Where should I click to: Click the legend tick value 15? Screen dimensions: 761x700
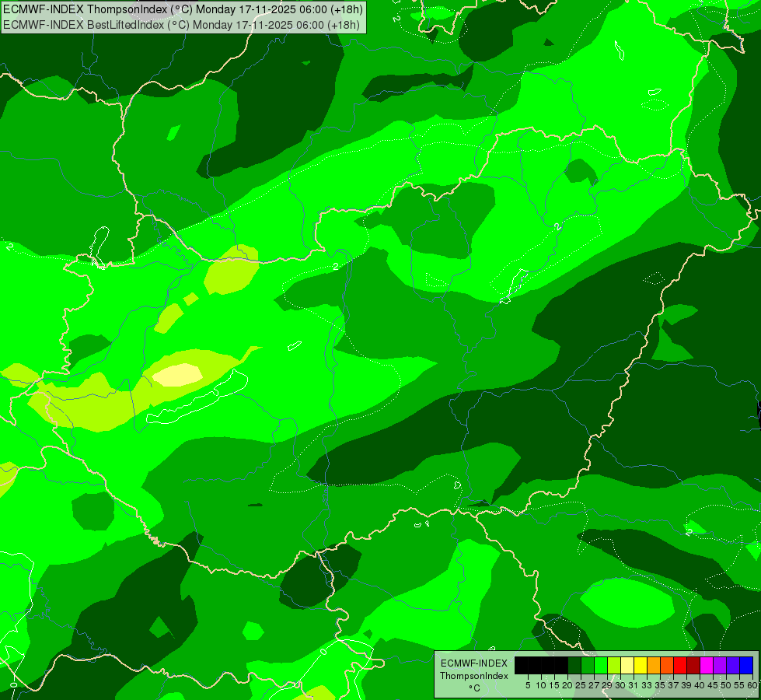click(x=554, y=685)
